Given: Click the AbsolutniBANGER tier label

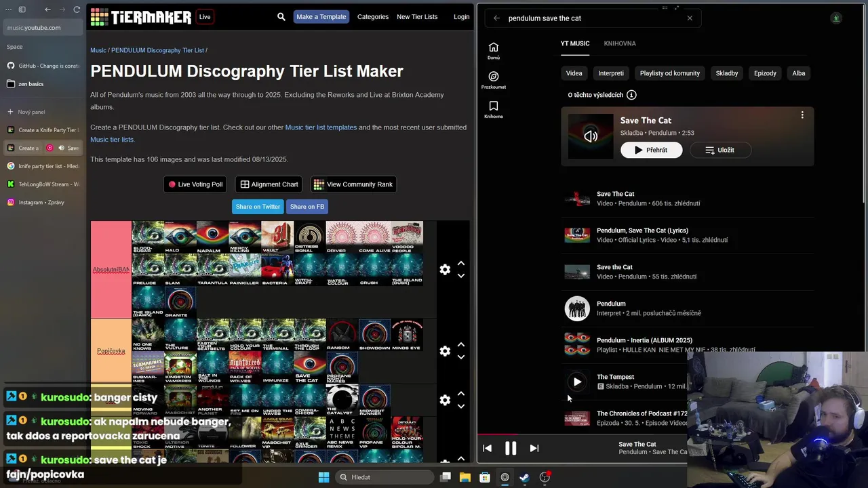Looking at the screenshot, I should click(x=111, y=270).
